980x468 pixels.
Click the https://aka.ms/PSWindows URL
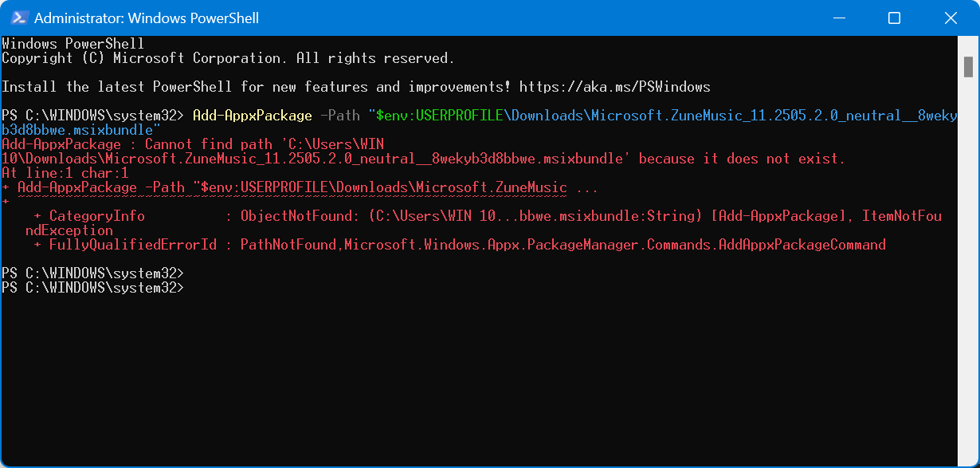(614, 87)
